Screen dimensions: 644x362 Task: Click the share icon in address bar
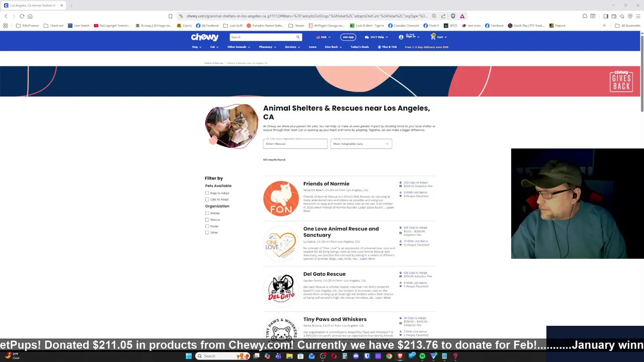[443, 16]
